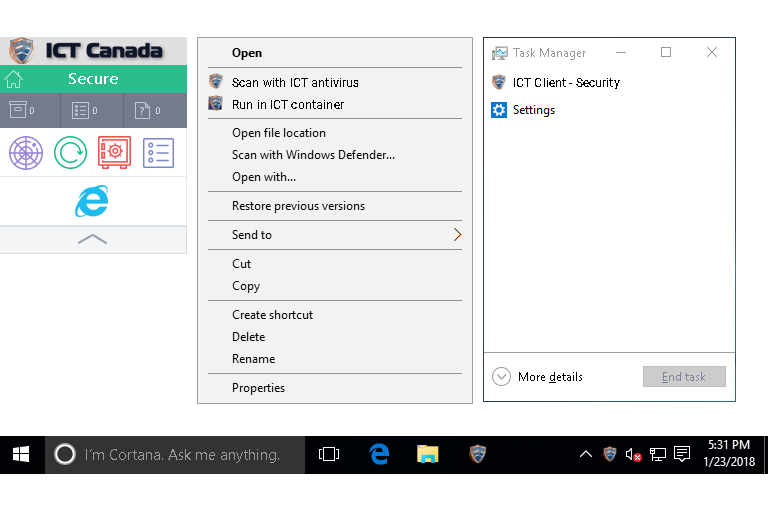Expand More details in Task Manager
Viewport: 771px width, 518px height.
click(x=539, y=377)
